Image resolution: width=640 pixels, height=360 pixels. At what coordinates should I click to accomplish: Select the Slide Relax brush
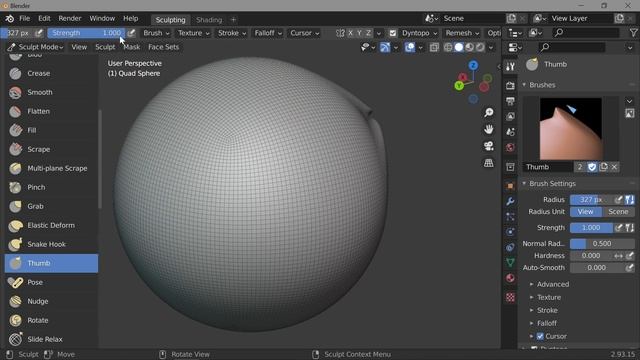pyautogui.click(x=51, y=339)
